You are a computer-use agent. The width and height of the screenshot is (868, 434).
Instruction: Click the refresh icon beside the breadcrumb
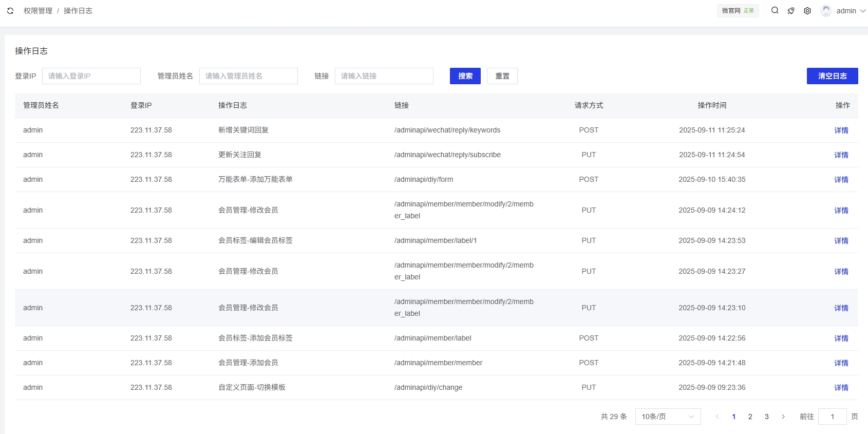pos(10,11)
